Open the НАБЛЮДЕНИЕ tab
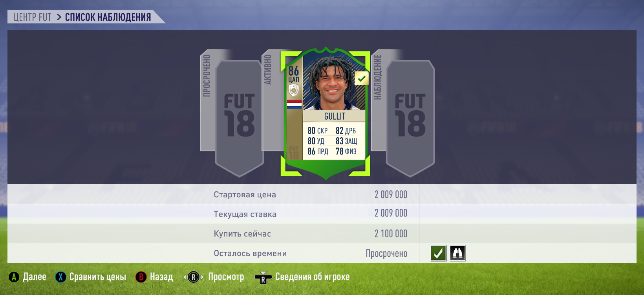The width and height of the screenshot is (644, 295). 378,77
